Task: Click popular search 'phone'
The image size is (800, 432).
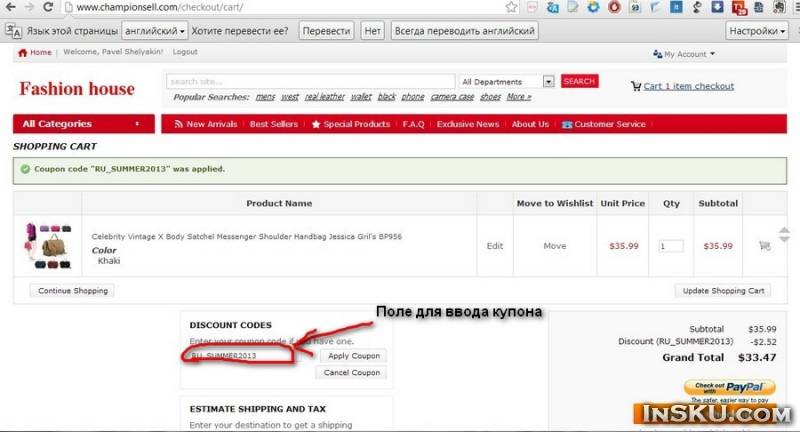Action: [413, 97]
